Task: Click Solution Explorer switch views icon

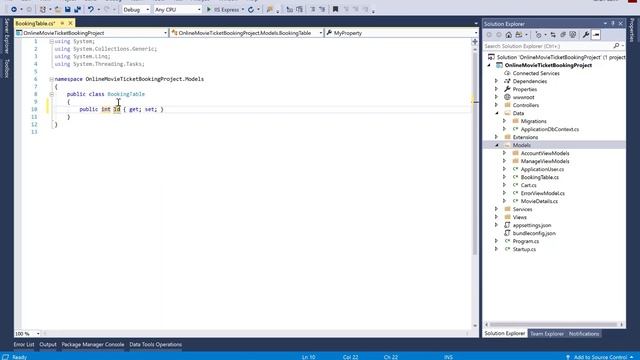Action: [x=519, y=35]
